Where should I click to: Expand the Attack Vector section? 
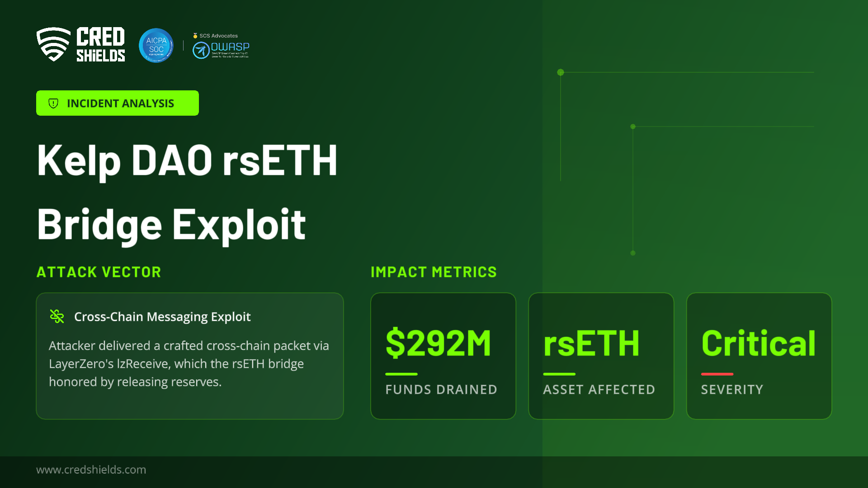99,272
